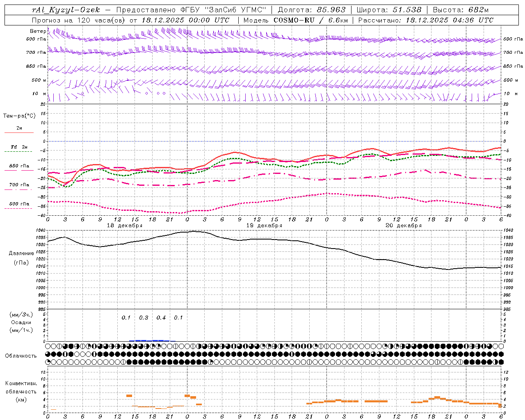Click the date label 20 декабря

point(404,226)
